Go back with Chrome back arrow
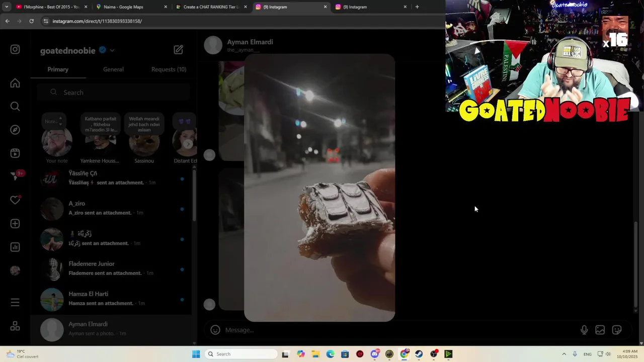Screen dimensions: 644x362 pos(7,21)
